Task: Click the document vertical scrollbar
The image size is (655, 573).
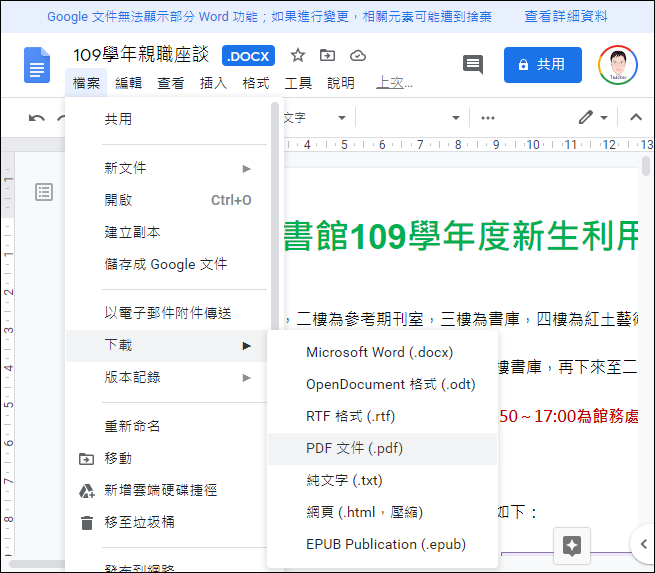Action: point(646,166)
